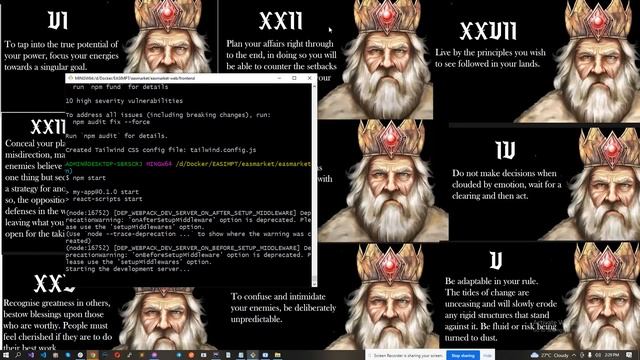
Task: Click the MINGW64 terminal title bar icon
Action: tap(71, 78)
